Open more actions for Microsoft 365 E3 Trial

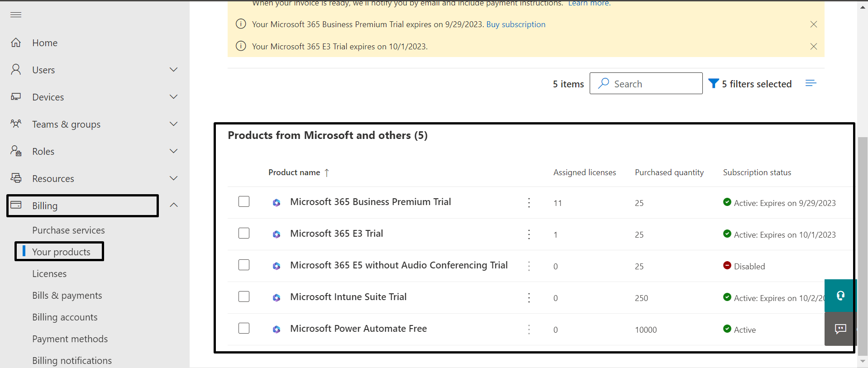[x=529, y=234]
